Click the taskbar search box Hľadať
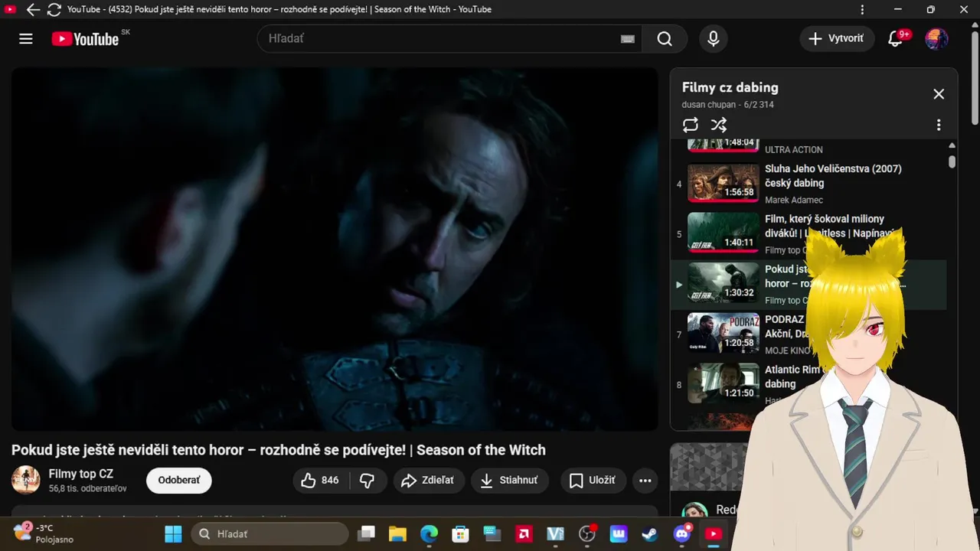 coord(270,533)
